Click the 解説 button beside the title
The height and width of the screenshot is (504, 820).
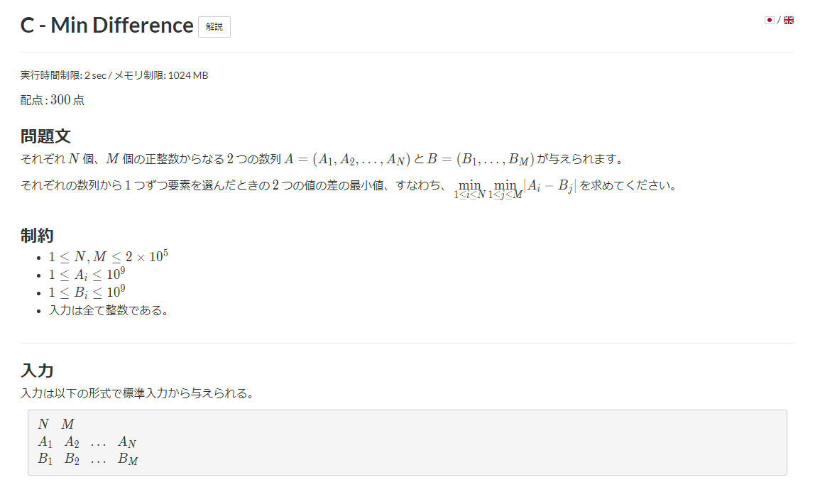[214, 28]
